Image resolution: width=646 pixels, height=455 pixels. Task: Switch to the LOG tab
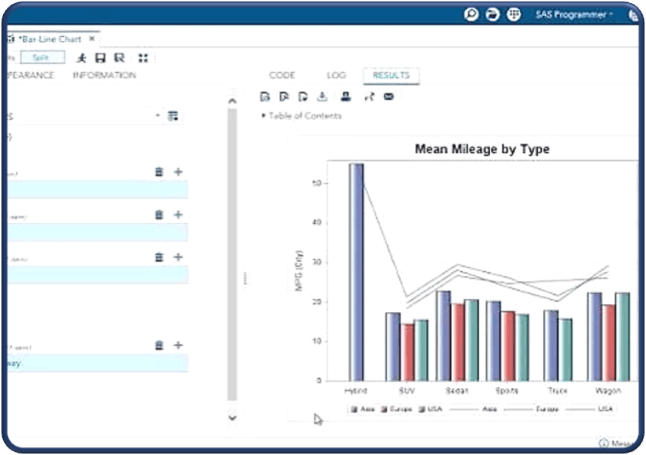336,75
